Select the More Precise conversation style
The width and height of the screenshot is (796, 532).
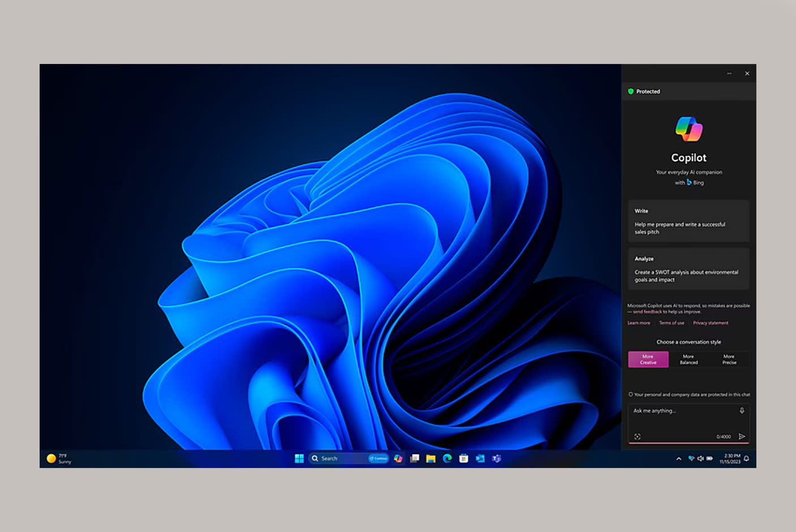[729, 359]
